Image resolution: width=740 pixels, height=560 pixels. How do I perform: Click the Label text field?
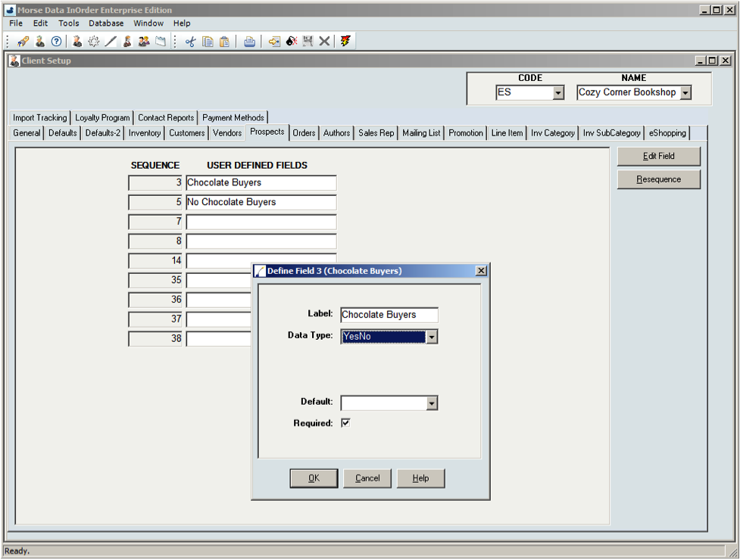click(389, 315)
